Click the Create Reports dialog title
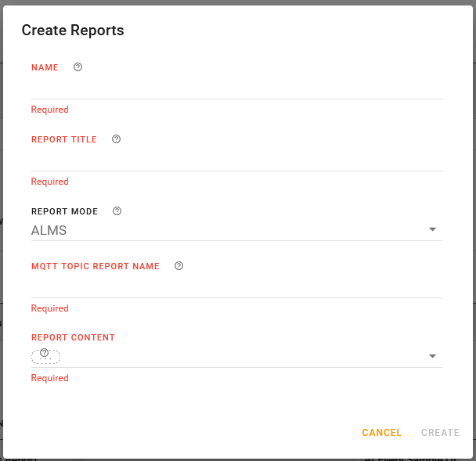 tap(73, 31)
